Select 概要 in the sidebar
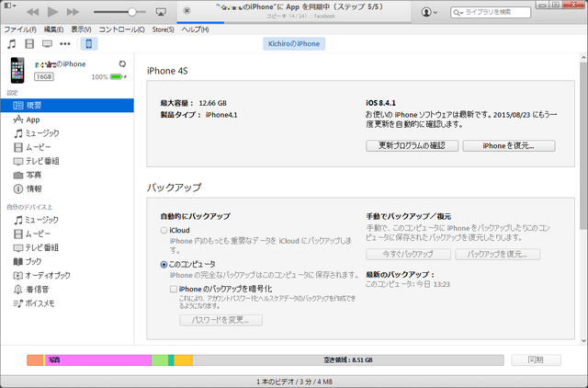 coord(67,106)
